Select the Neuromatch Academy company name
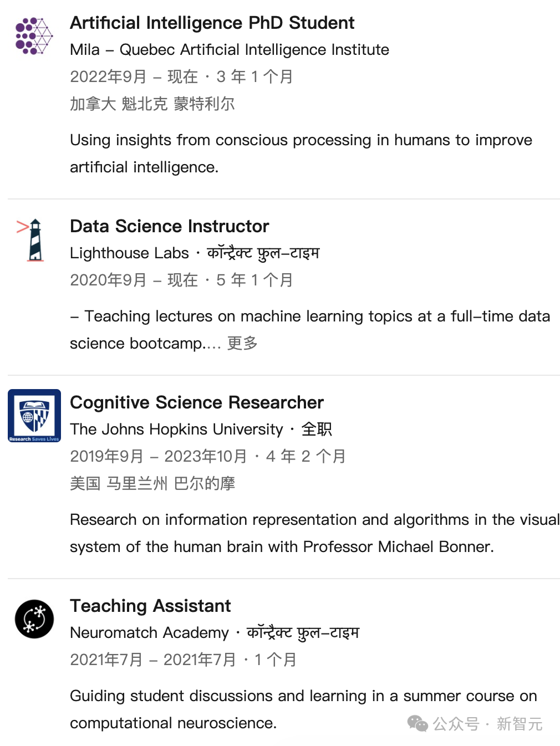The height and width of the screenshot is (746, 560). pos(149,633)
